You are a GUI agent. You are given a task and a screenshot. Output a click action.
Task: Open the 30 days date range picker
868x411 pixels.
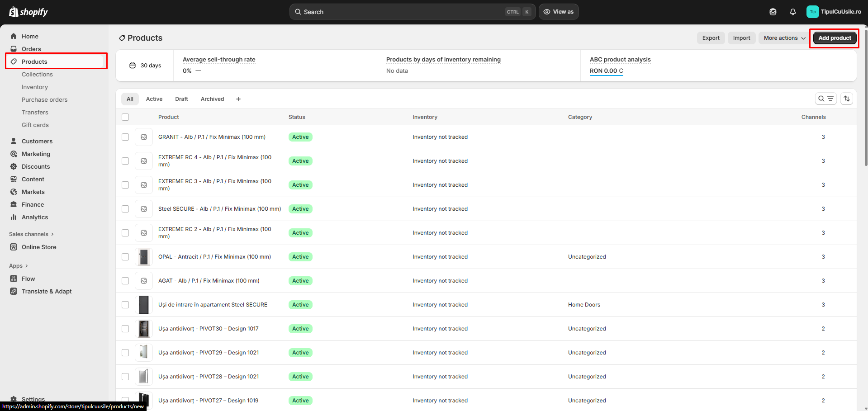145,66
